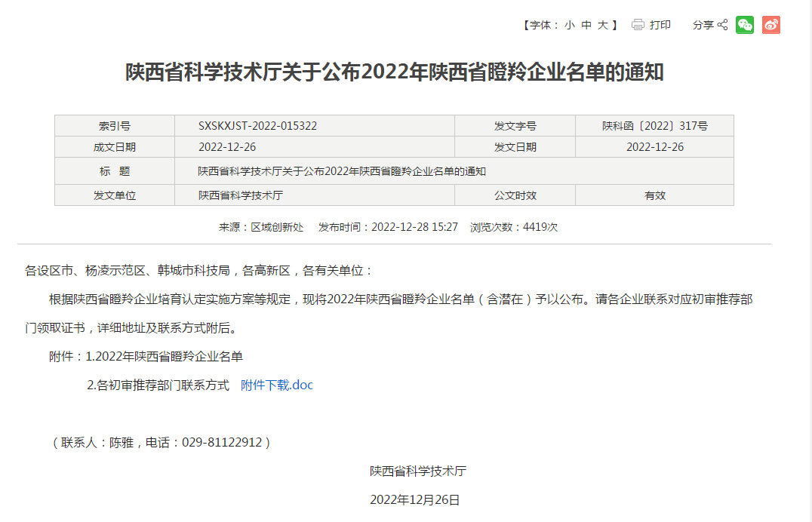
Task: Click the 打印 print text label
Action: coord(660,25)
